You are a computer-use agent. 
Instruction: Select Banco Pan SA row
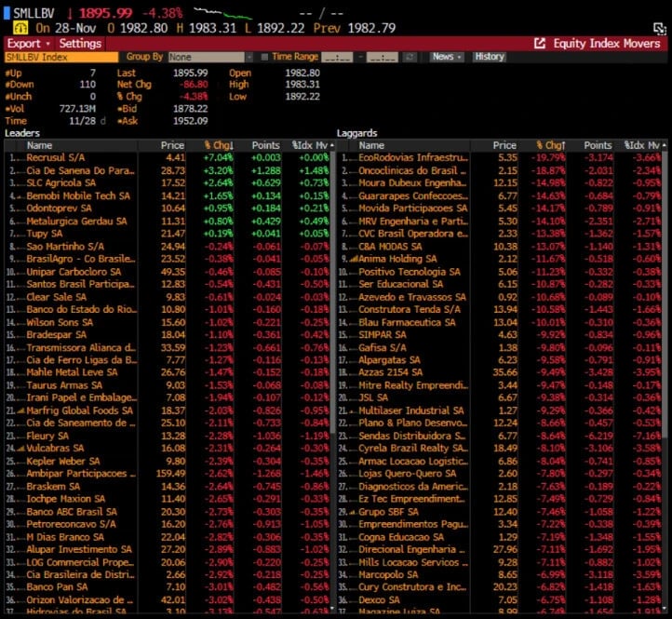coord(168,587)
